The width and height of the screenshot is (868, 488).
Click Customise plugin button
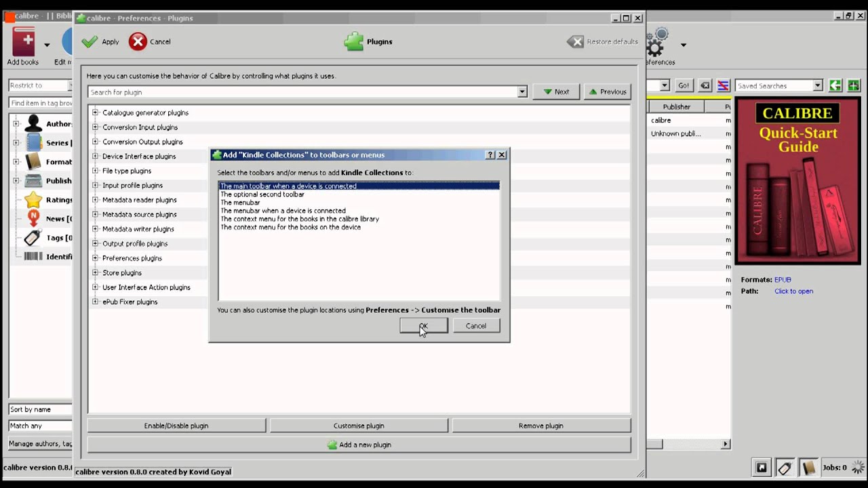(359, 426)
